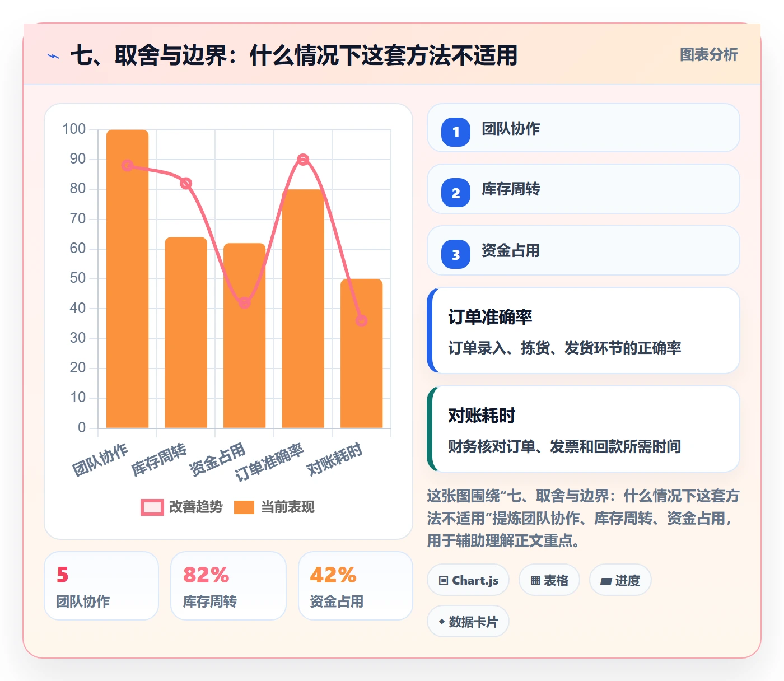The width and height of the screenshot is (784, 681).
Task: Open the 订单准确率 card
Action: pos(584,330)
